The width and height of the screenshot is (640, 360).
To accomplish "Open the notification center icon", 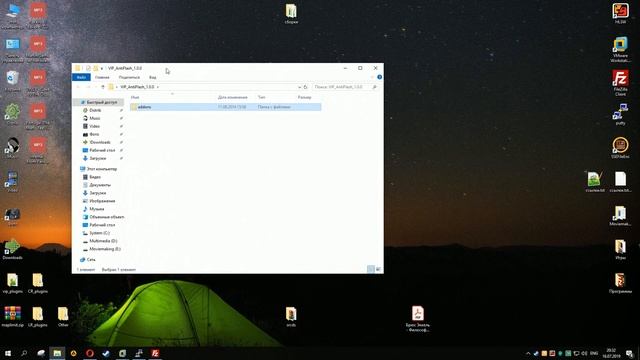I will [x=630, y=353].
